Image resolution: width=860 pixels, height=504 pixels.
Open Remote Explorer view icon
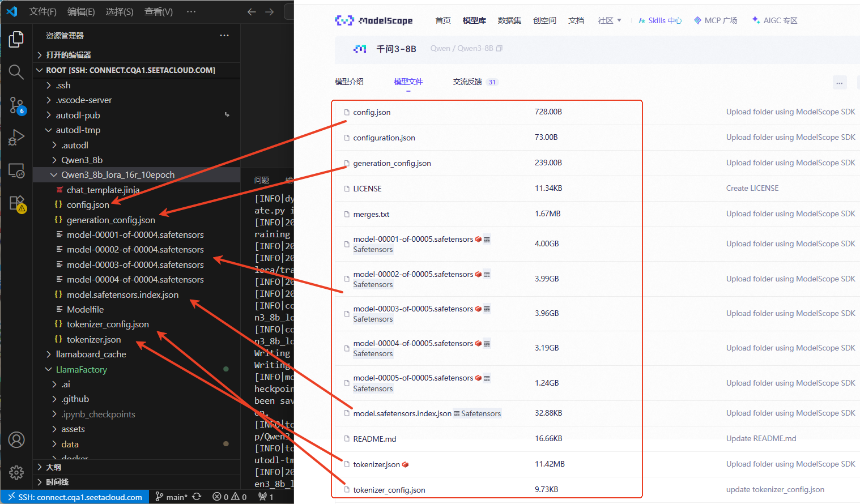pyautogui.click(x=16, y=170)
